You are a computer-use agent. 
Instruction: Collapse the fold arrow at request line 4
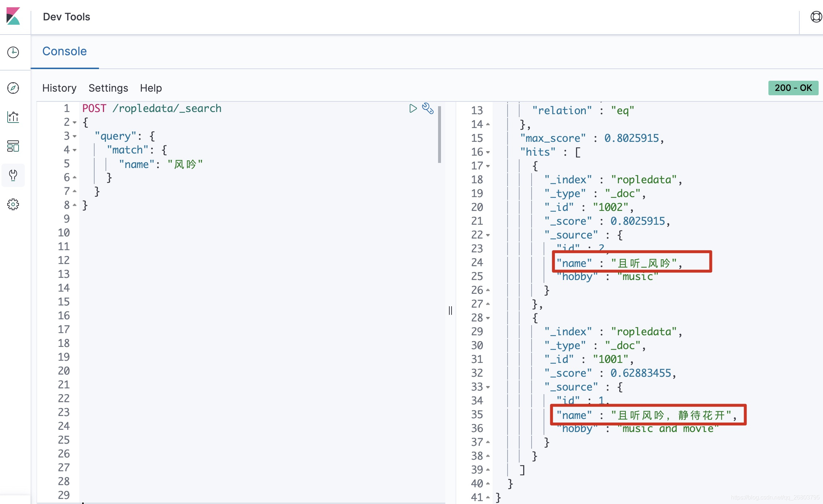tap(75, 150)
